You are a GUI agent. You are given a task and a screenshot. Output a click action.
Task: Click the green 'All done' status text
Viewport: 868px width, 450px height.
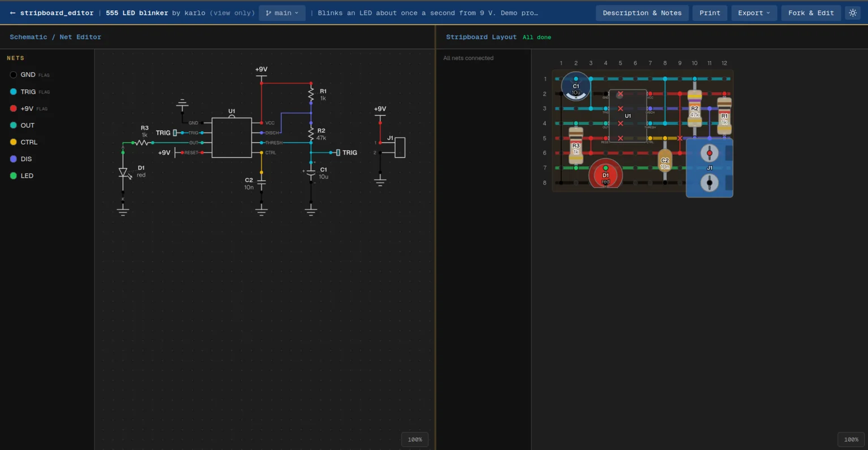point(537,37)
